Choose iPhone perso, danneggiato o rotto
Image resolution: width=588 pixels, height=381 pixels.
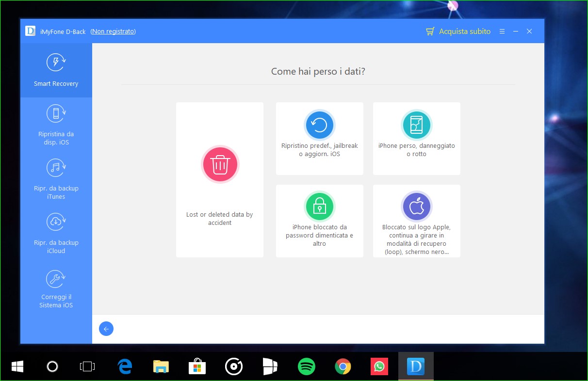point(417,139)
